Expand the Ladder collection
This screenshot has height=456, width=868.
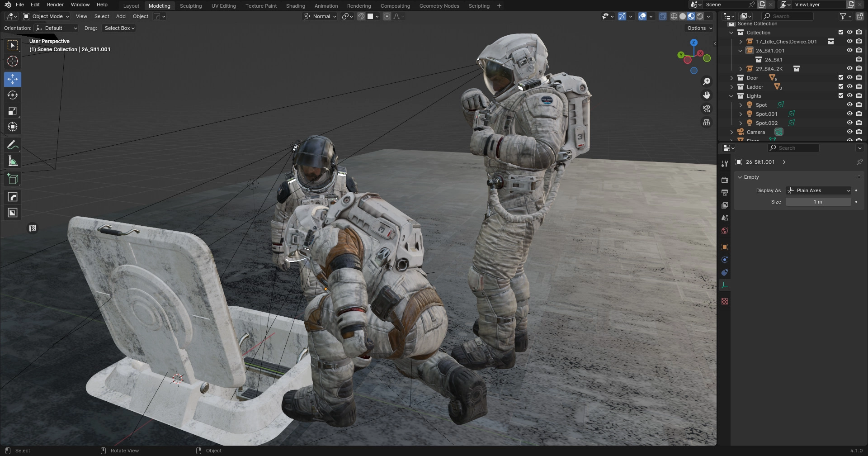coord(731,87)
